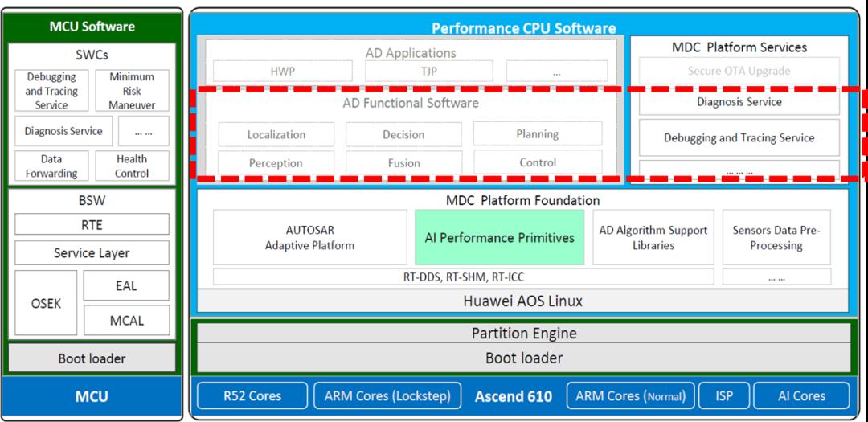Click the MDC Platform Services heading
Screen dimensions: 868x422
coord(739,47)
